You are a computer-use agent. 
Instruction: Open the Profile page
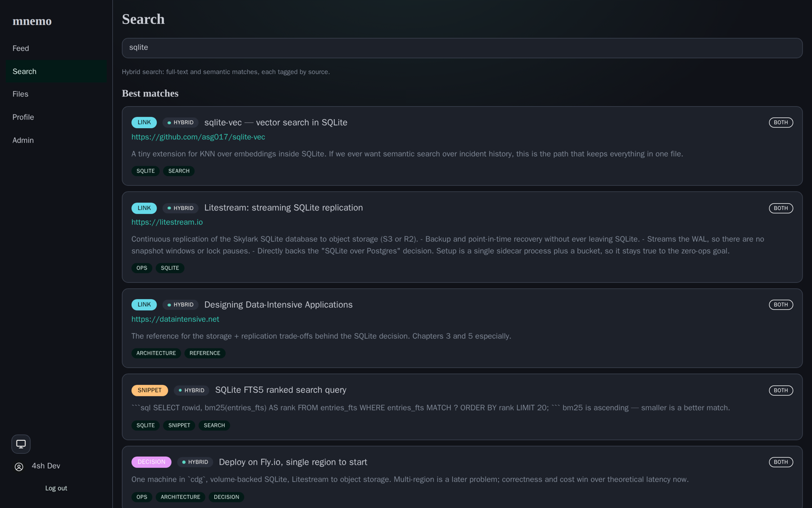click(56, 117)
